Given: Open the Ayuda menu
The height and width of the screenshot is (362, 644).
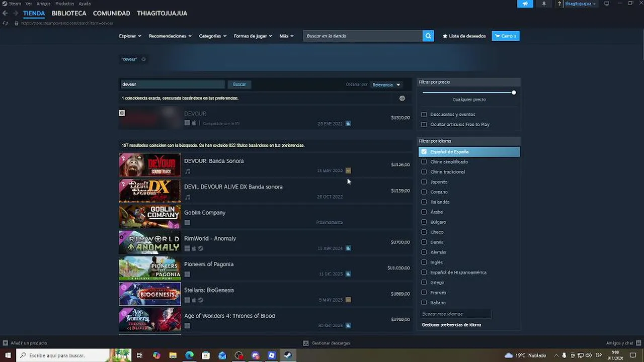Looking at the screenshot, I should coord(85,4).
